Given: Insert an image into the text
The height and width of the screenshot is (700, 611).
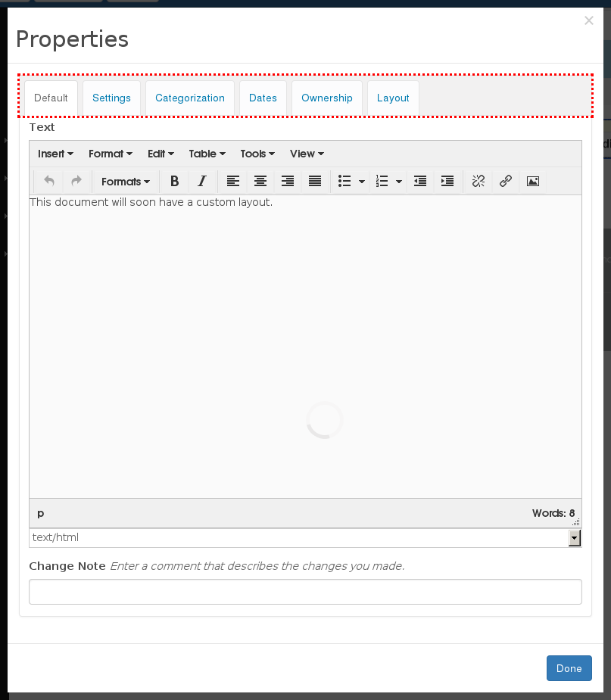Looking at the screenshot, I should click(533, 181).
